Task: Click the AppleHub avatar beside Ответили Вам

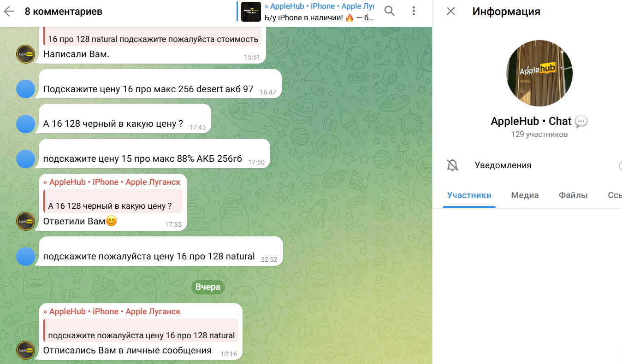Action: (x=26, y=222)
